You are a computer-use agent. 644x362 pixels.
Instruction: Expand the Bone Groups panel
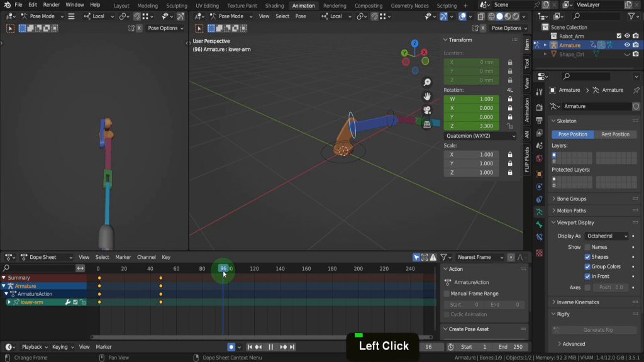tap(571, 199)
